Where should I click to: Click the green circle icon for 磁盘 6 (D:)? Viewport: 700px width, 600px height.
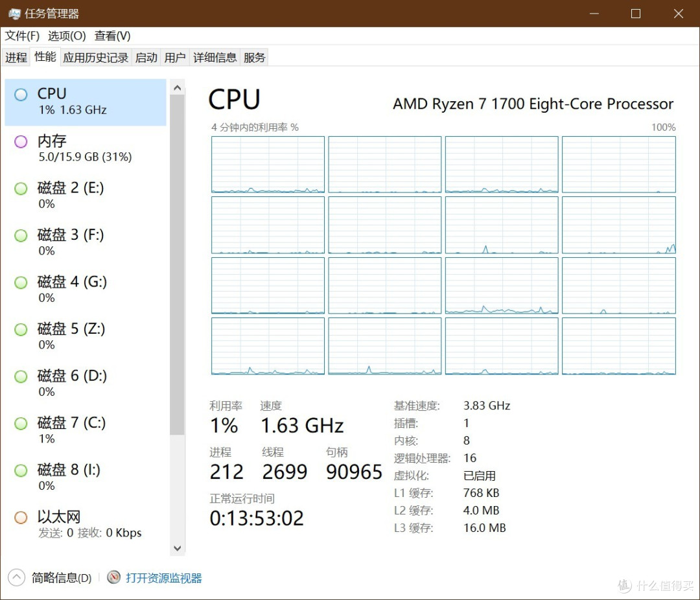(x=21, y=376)
